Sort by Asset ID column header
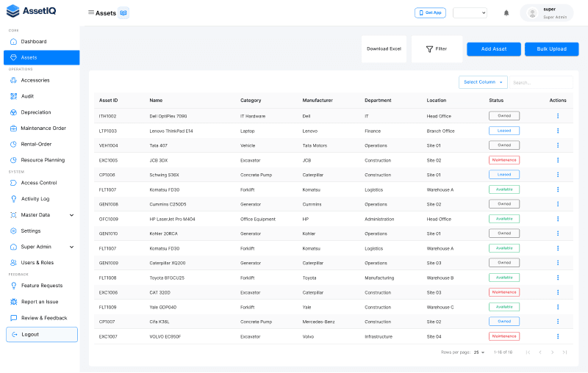The height and width of the screenshot is (373, 588). 108,101
